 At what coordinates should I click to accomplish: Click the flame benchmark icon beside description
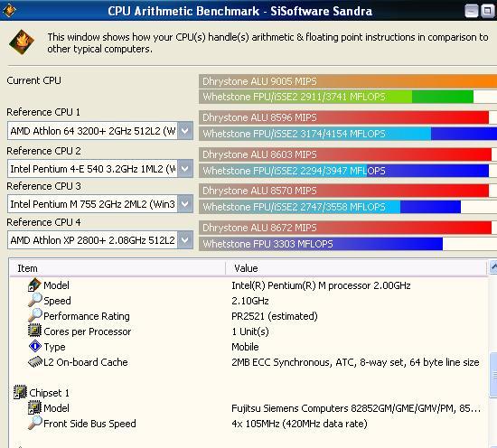coord(22,42)
